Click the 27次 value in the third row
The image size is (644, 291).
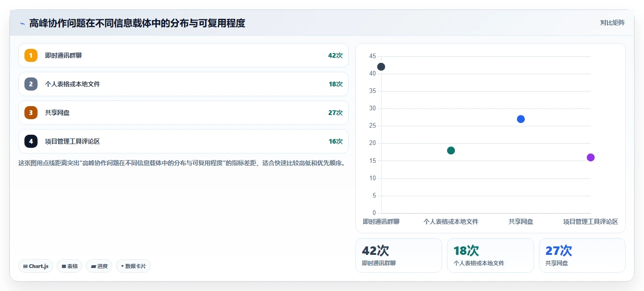[x=335, y=113]
